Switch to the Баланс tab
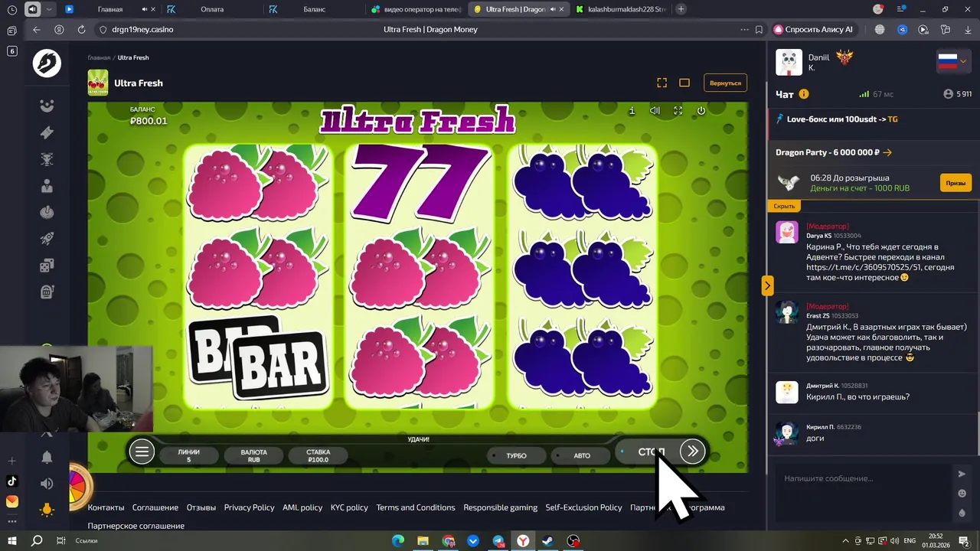Viewport: 980px width, 551px height. 314,9
